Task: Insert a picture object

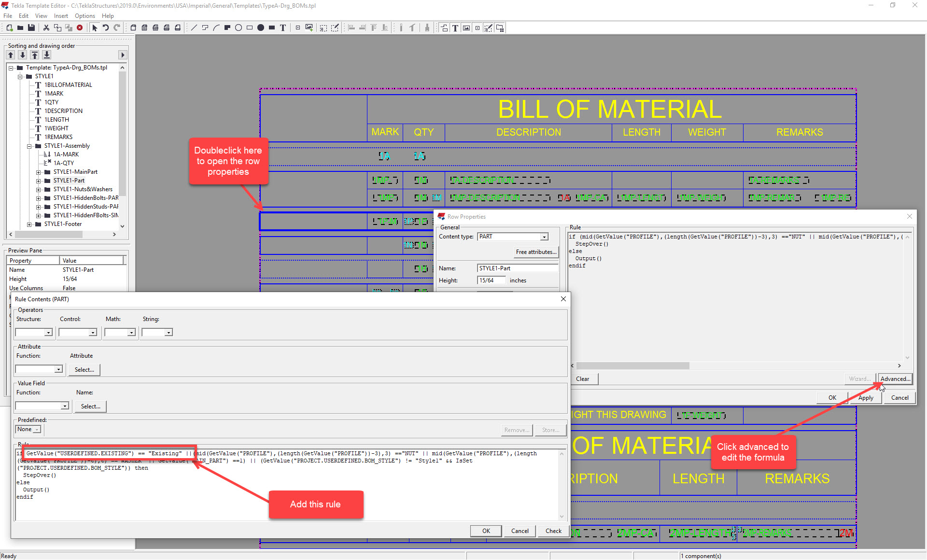Action: tap(309, 28)
